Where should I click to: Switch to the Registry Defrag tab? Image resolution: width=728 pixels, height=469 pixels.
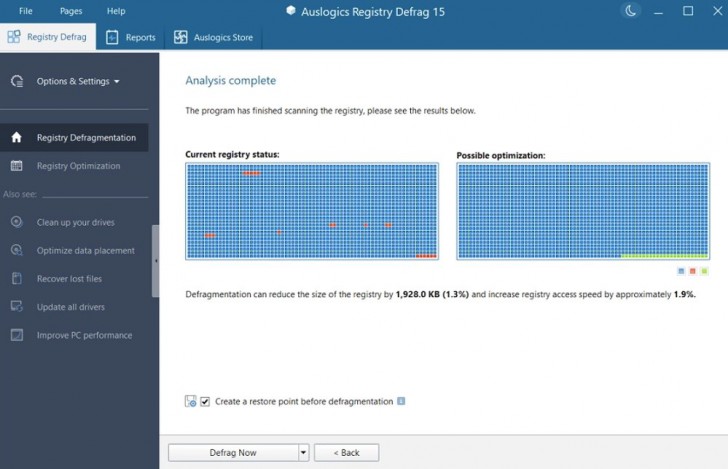point(48,37)
